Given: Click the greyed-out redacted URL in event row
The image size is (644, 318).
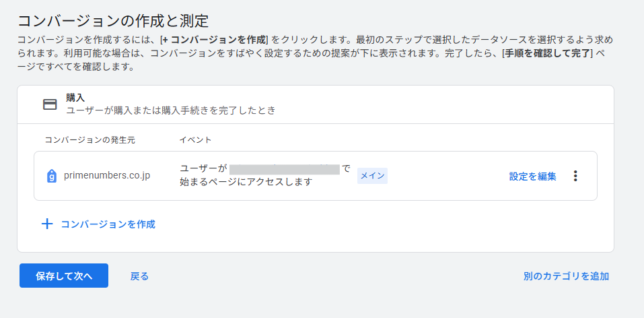Looking at the screenshot, I should (284, 168).
